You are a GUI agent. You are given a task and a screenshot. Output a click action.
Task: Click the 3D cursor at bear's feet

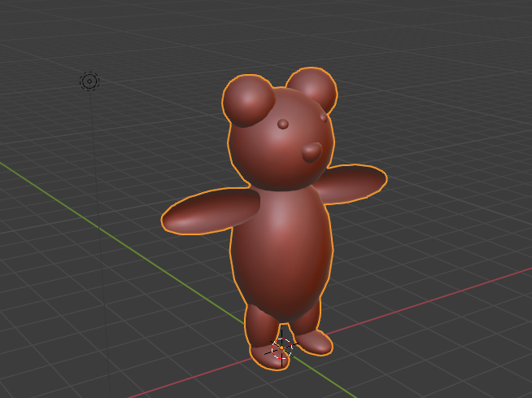tap(281, 348)
